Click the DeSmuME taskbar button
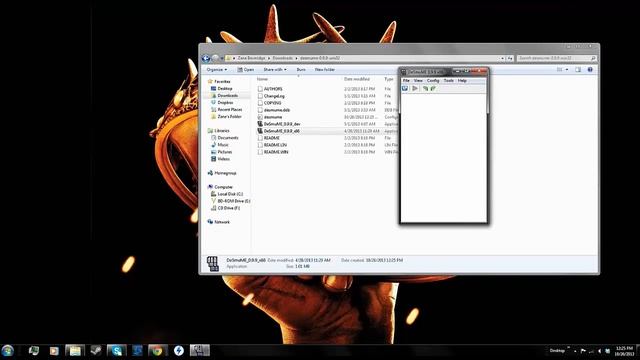The width and height of the screenshot is (640, 360). coord(200,350)
